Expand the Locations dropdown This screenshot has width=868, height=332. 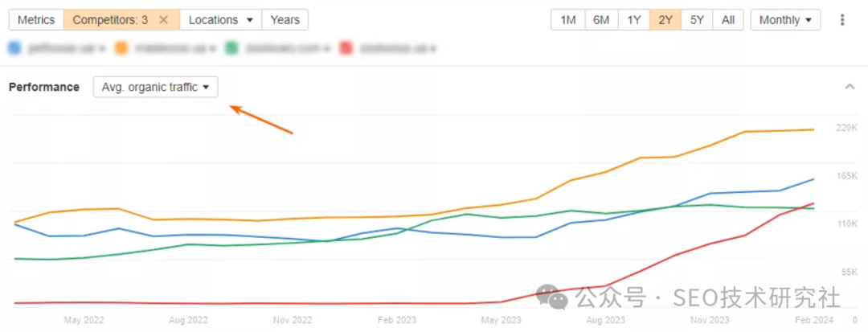pos(221,20)
